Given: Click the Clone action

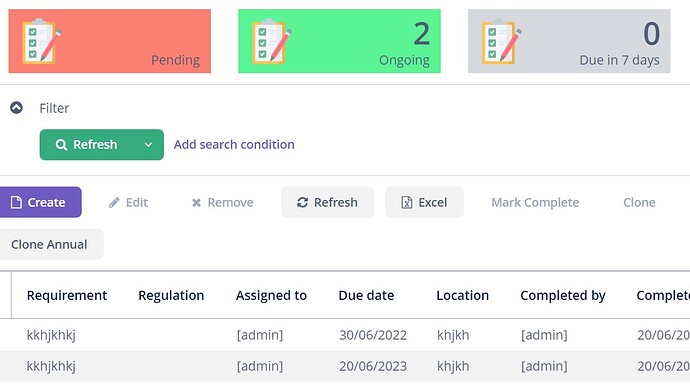Looking at the screenshot, I should 639,202.
